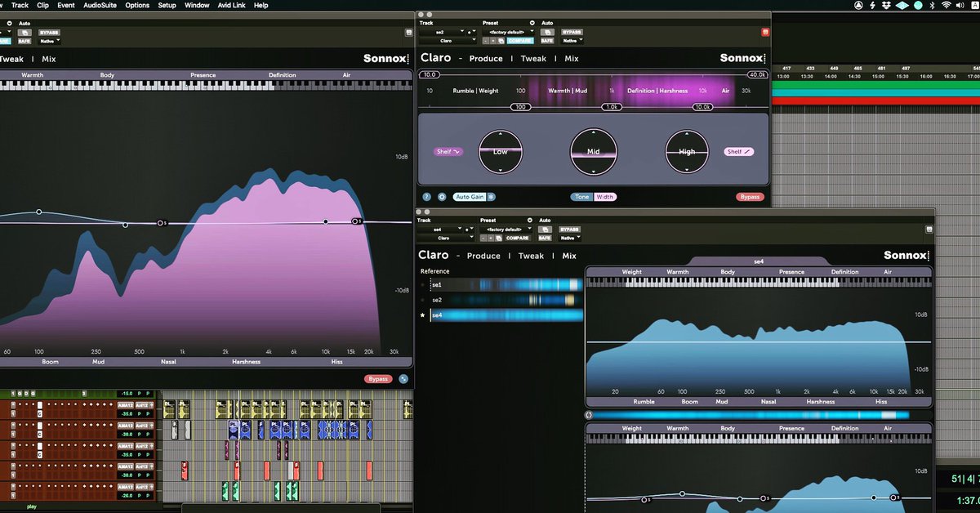The width and height of the screenshot is (980, 513).
Task: Open the Avid Link menu
Action: [x=231, y=5]
